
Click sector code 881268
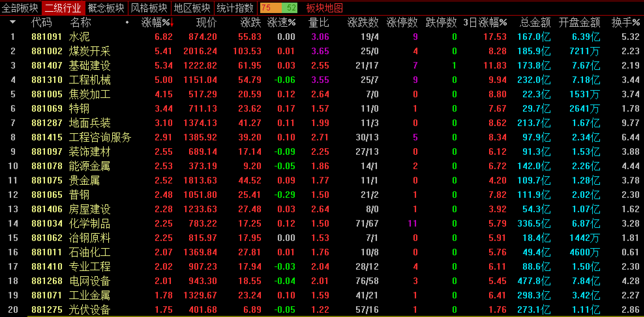(x=47, y=281)
